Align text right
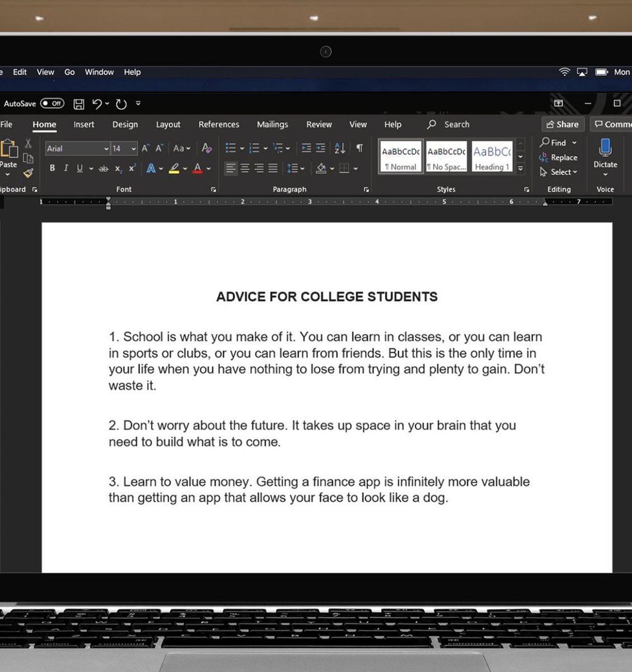 coord(259,168)
